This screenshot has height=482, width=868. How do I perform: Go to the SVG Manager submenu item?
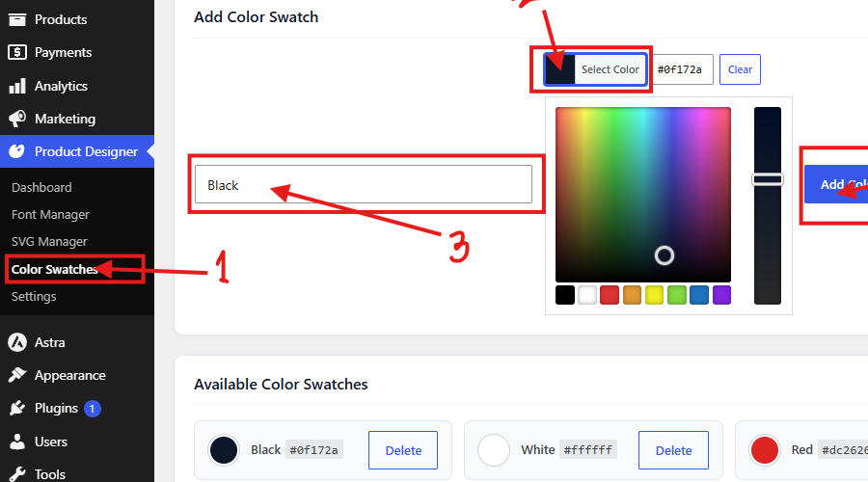49,241
